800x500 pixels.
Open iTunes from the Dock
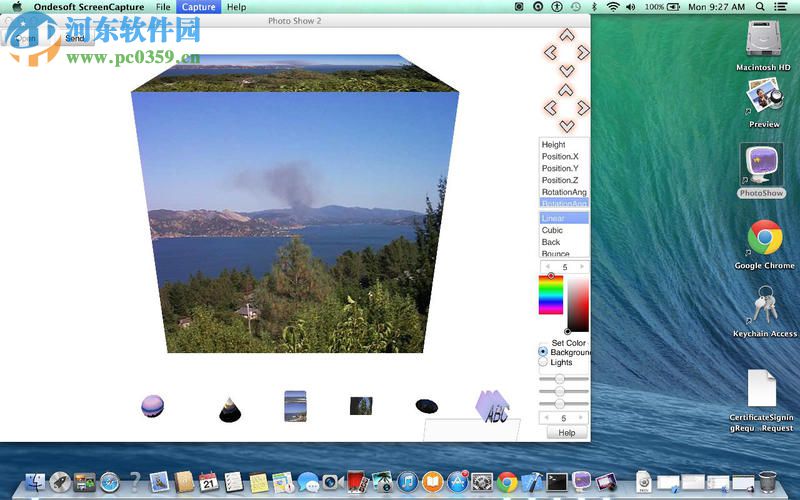[x=407, y=482]
